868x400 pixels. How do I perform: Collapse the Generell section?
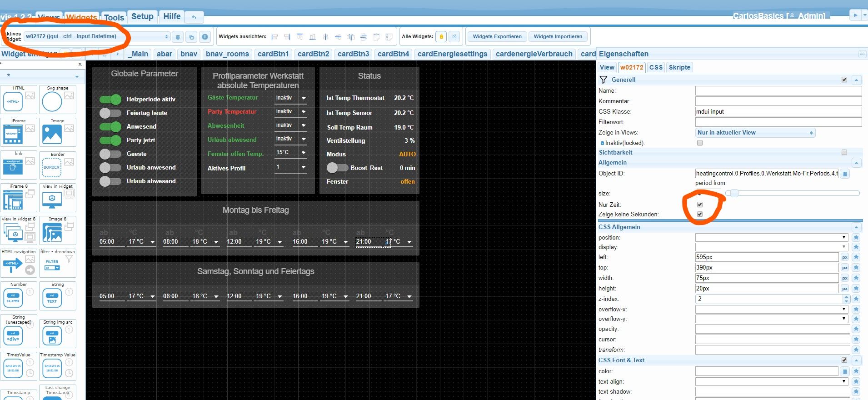coord(856,80)
